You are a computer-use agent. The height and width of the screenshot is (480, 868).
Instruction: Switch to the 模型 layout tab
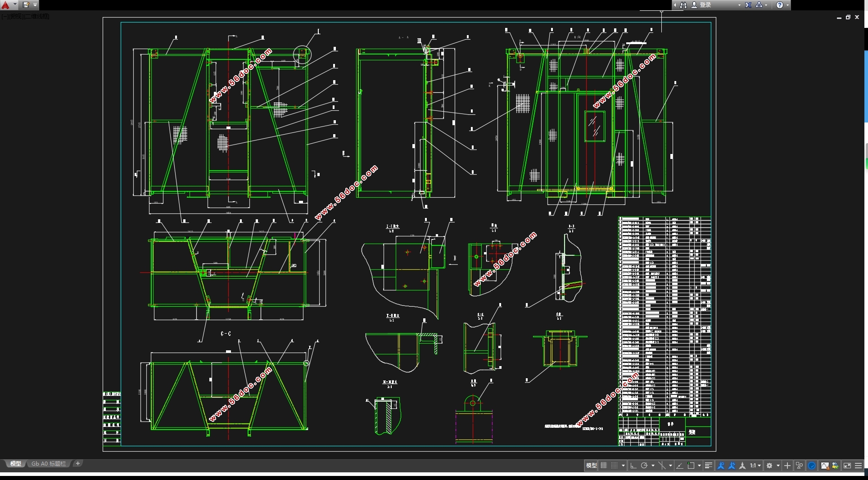pyautogui.click(x=16, y=463)
